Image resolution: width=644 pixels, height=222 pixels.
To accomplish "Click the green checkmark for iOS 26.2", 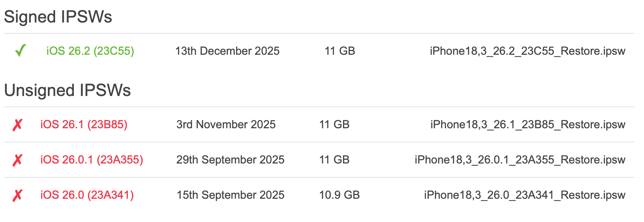I will tap(20, 51).
